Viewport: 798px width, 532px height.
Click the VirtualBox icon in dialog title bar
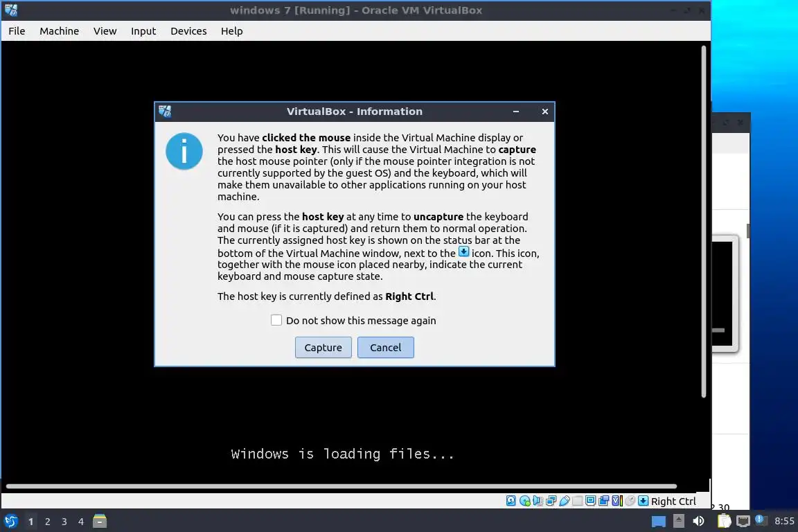165,112
